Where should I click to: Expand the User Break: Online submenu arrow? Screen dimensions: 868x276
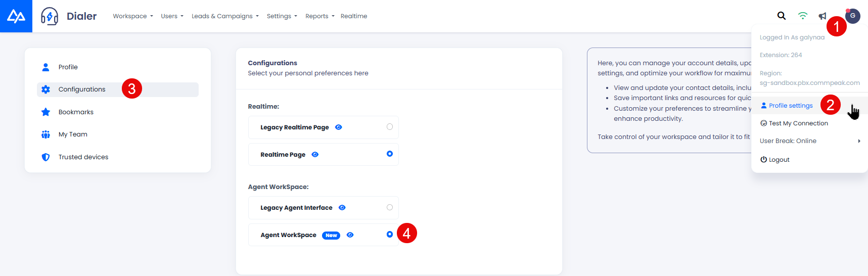coord(859,141)
